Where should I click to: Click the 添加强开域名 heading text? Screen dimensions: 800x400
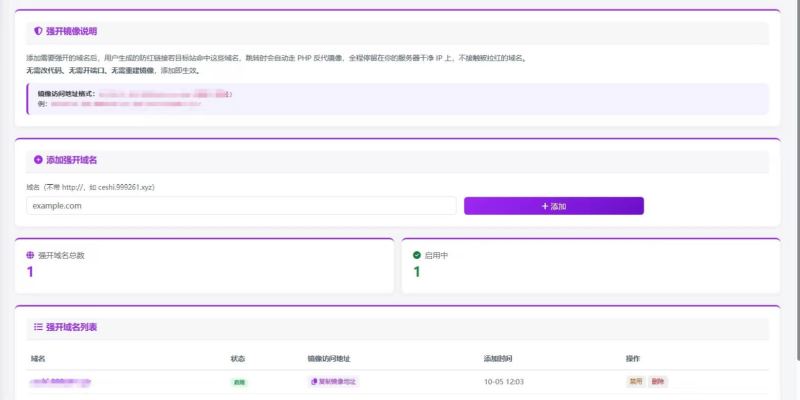71,160
